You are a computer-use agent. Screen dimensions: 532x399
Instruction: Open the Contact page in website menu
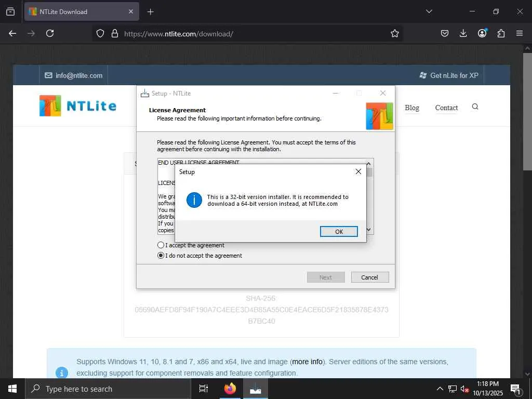[446, 108]
